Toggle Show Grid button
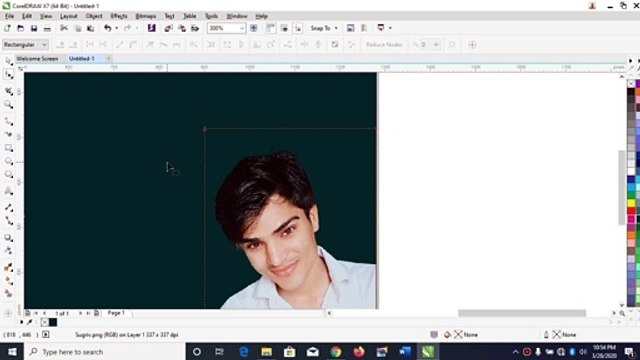 point(284,28)
